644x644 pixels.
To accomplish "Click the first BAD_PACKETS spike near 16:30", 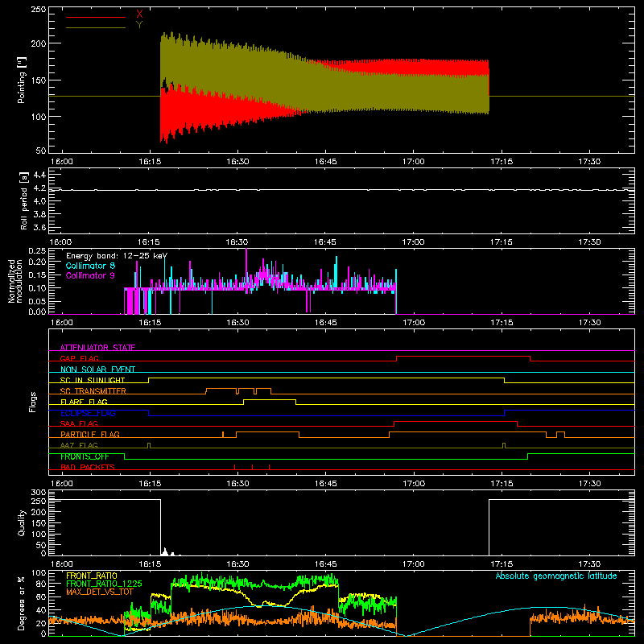I will click(234, 467).
